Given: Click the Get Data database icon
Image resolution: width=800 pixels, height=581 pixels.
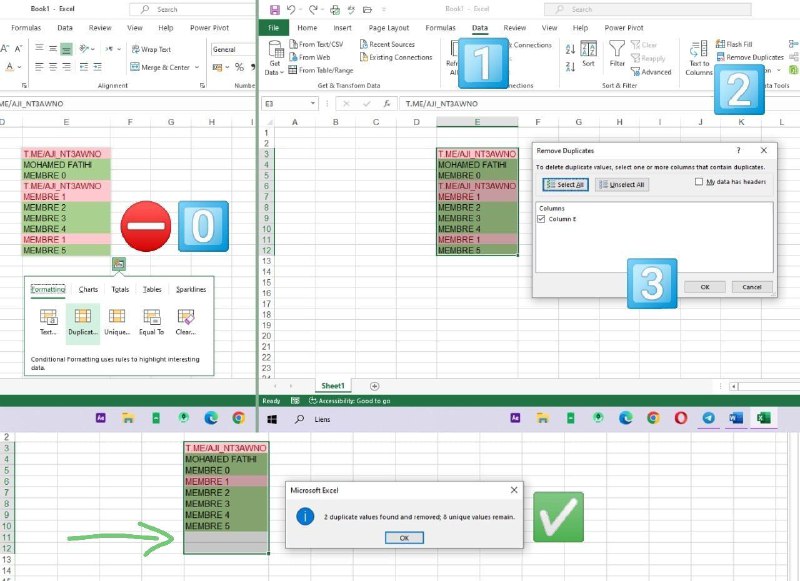Looking at the screenshot, I should point(276,49).
